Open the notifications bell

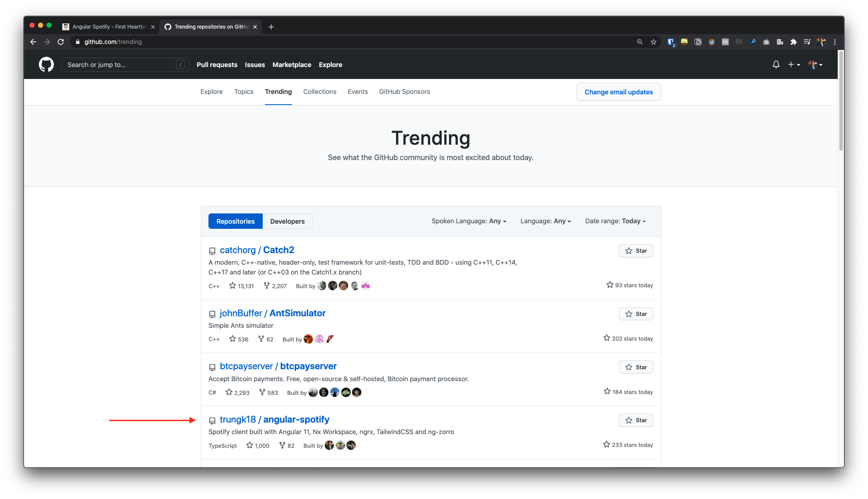click(776, 64)
